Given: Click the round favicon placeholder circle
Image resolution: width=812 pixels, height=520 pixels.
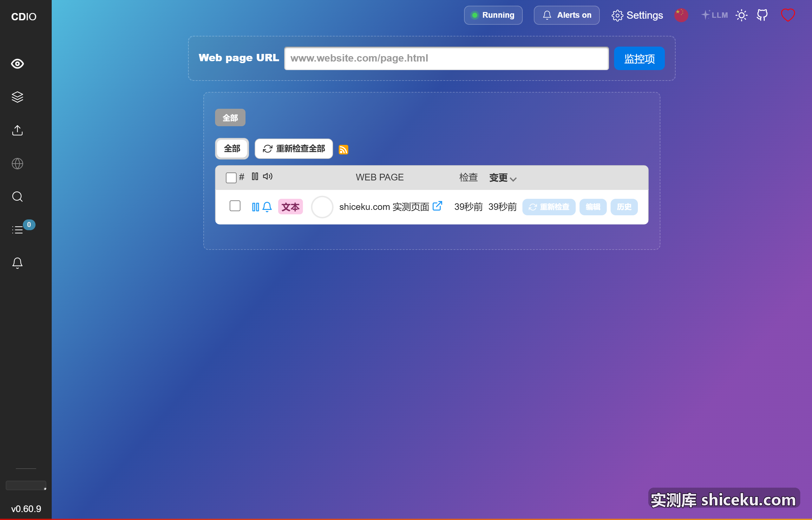Looking at the screenshot, I should 322,207.
